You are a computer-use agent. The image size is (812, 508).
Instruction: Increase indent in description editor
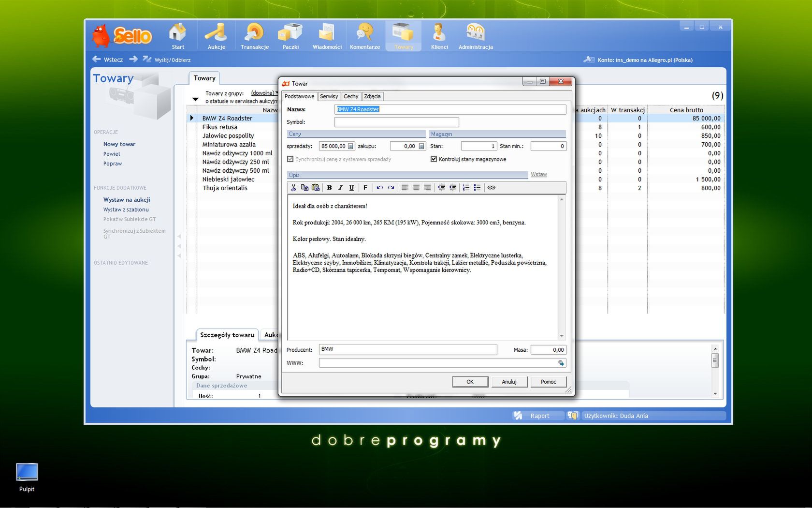(452, 188)
